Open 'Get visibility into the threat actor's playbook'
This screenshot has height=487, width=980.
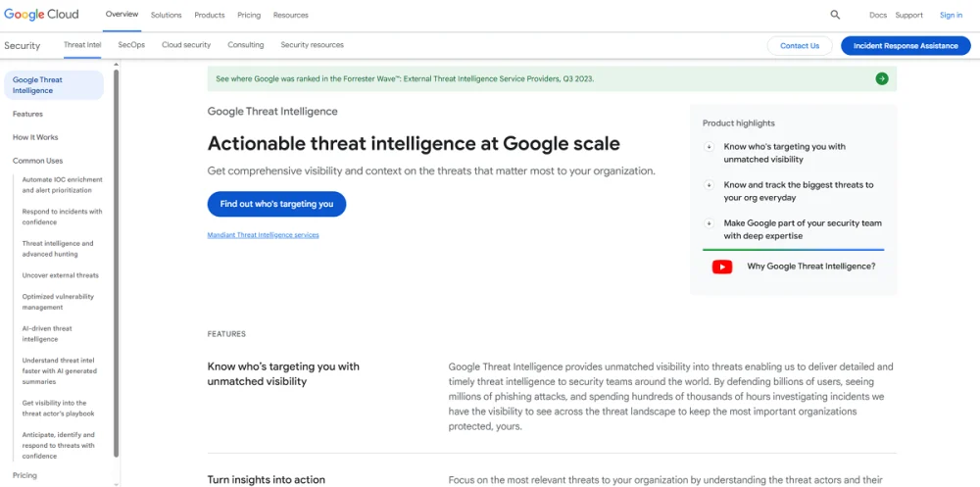(x=58, y=409)
